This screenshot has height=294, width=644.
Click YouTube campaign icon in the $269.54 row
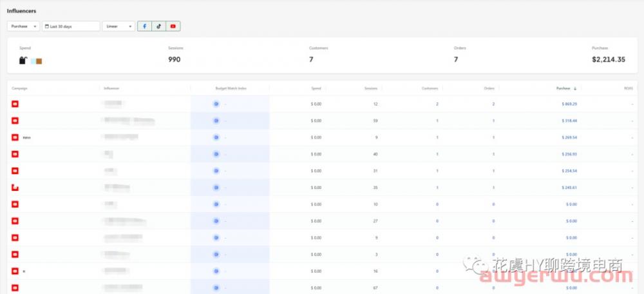15,137
